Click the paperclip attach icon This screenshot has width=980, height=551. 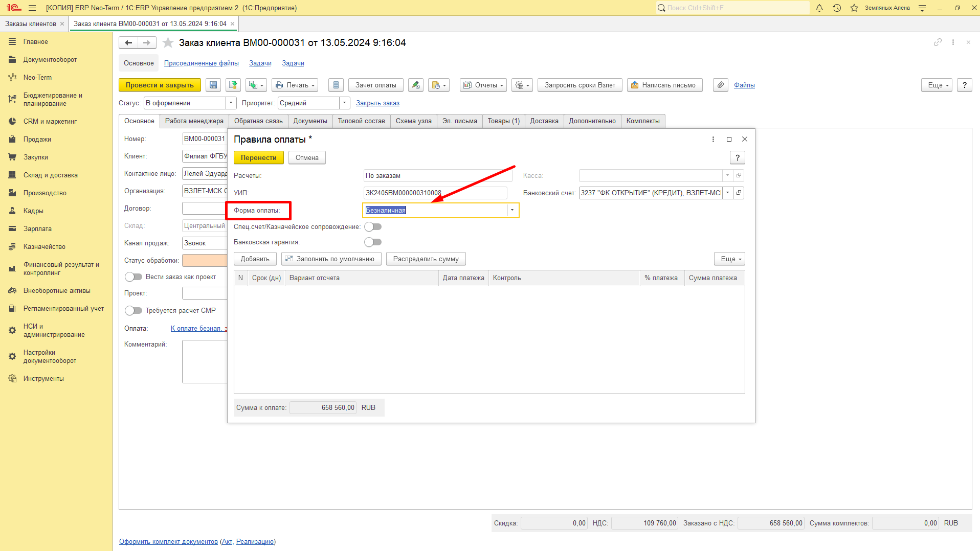[x=721, y=85]
